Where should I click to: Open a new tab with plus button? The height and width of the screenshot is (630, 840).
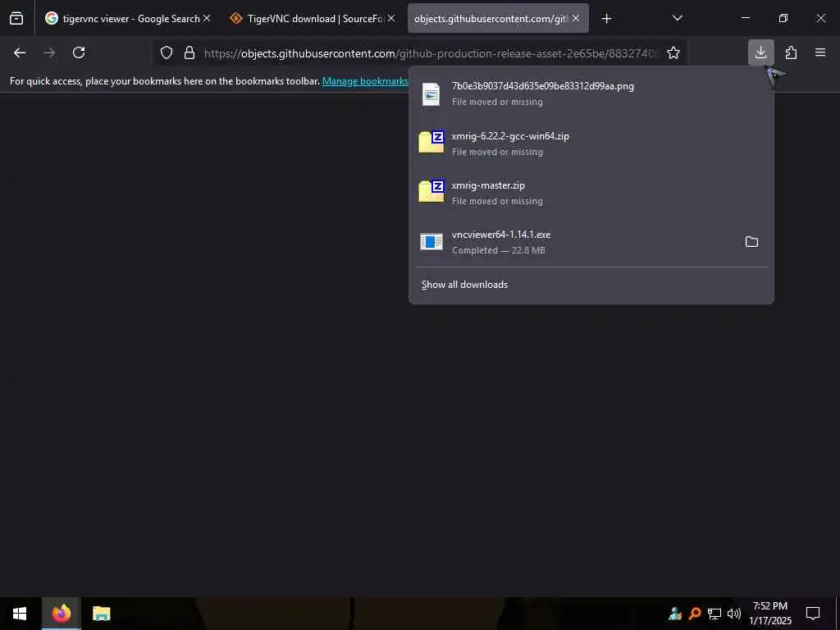tap(606, 19)
